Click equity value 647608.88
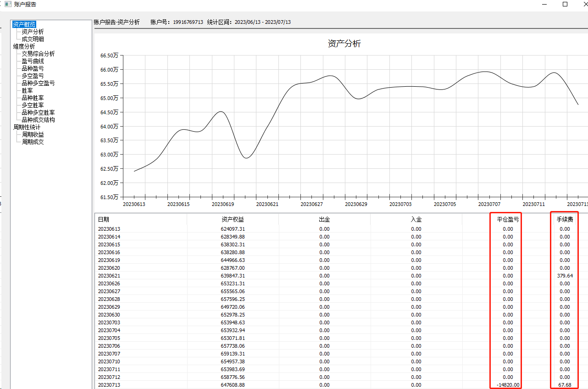 [233, 385]
